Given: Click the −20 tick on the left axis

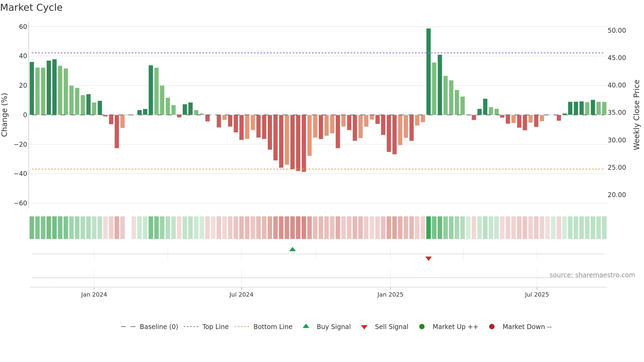Looking at the screenshot, I should point(21,144).
